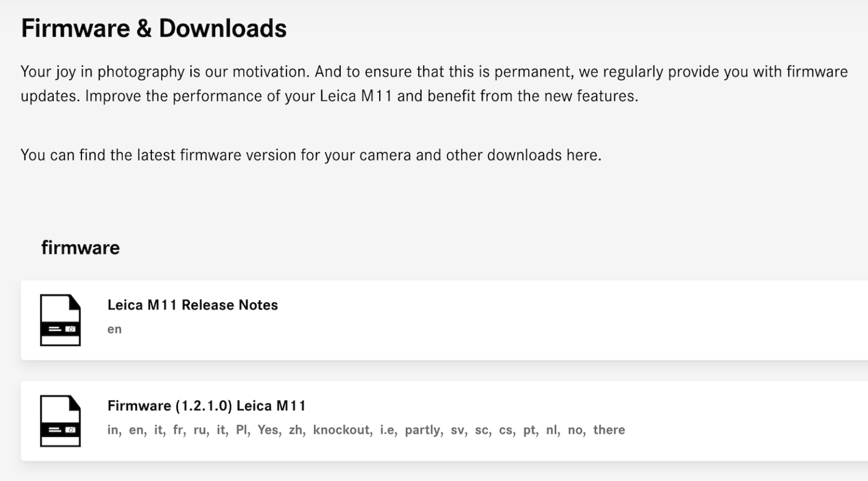Click 'nl' in the language list
This screenshot has height=481, width=868.
click(x=551, y=430)
